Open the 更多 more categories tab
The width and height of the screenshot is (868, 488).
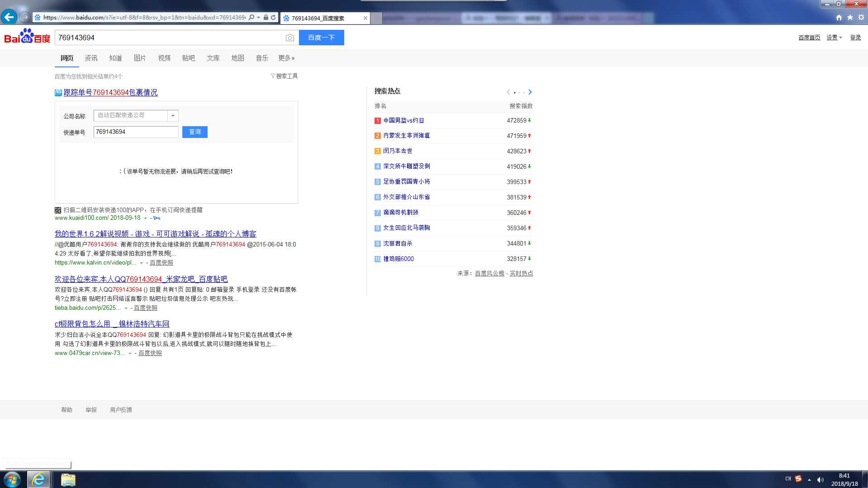point(286,58)
